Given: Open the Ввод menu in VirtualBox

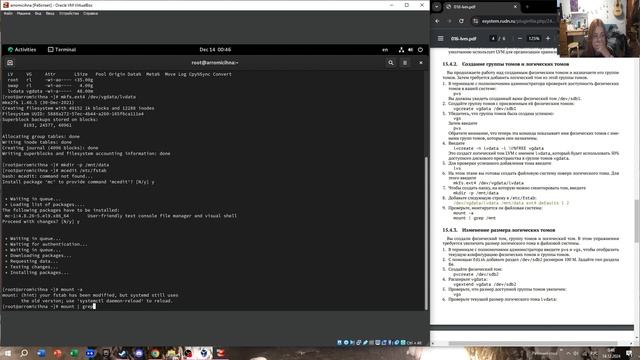Looking at the screenshot, I should tap(50, 13).
